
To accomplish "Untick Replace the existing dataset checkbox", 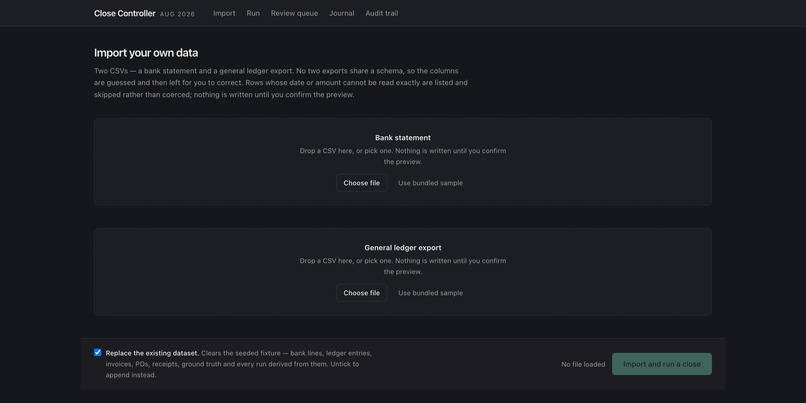I will pyautogui.click(x=98, y=353).
